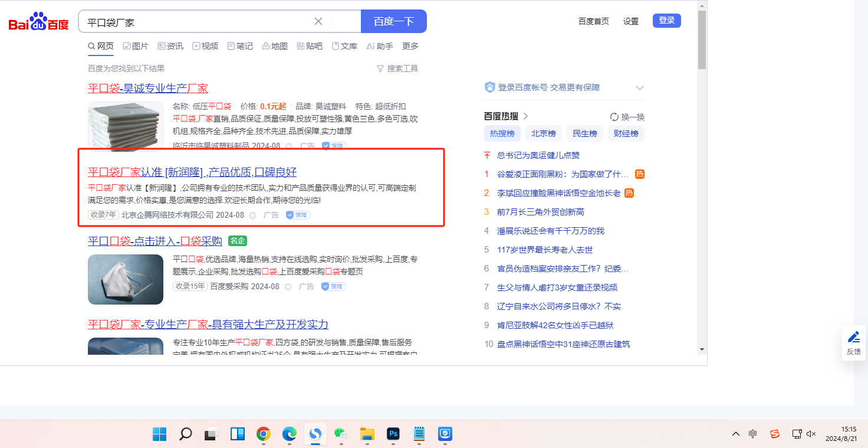
Task: Expand the 百度热搜 arrow
Action: (x=526, y=116)
